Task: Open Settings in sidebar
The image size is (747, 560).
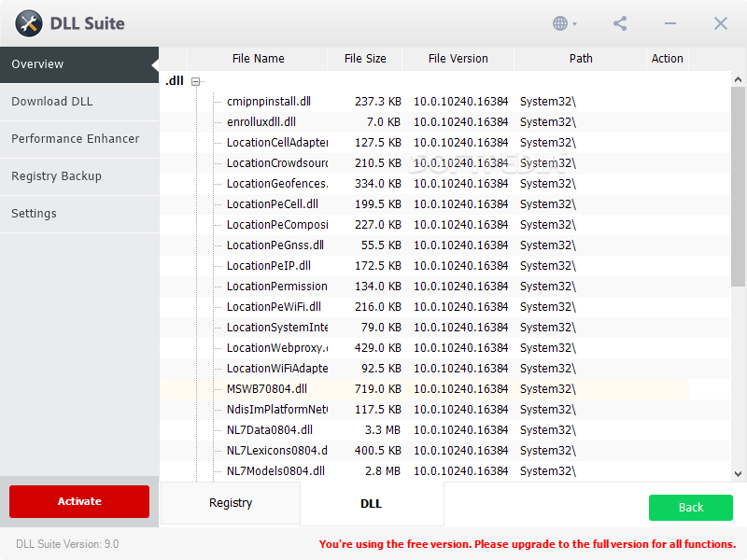Action: pyautogui.click(x=79, y=214)
